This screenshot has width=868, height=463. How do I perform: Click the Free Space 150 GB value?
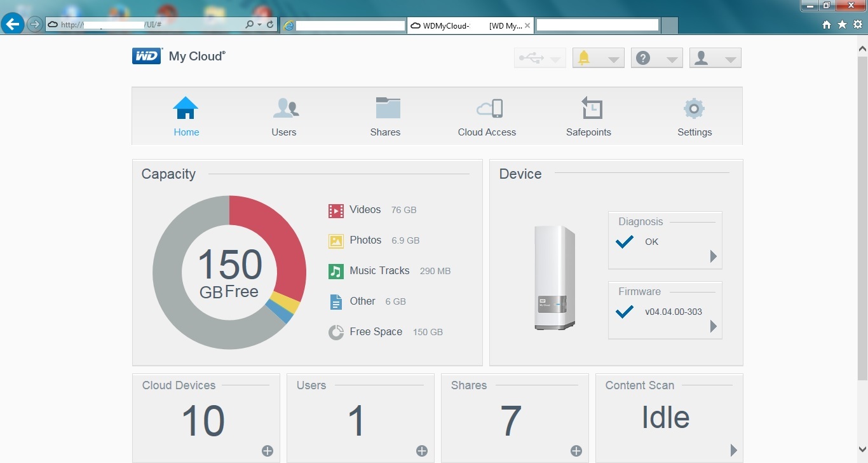(428, 332)
